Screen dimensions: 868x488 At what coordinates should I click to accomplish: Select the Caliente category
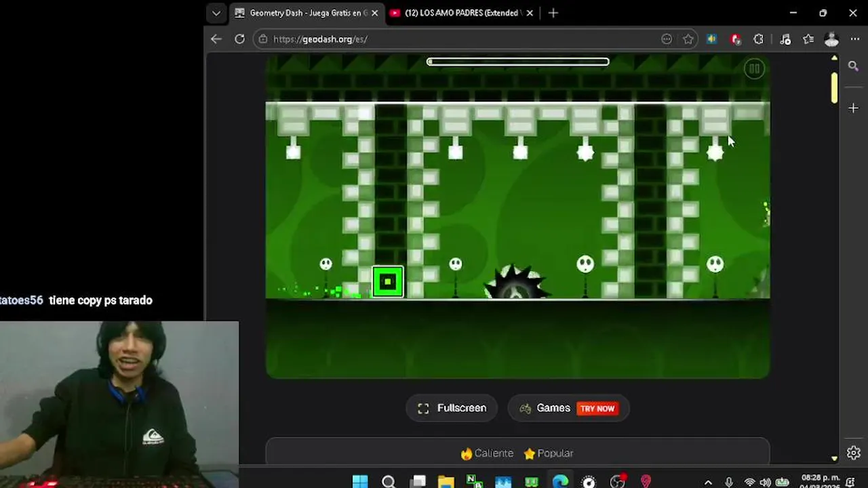[487, 453]
